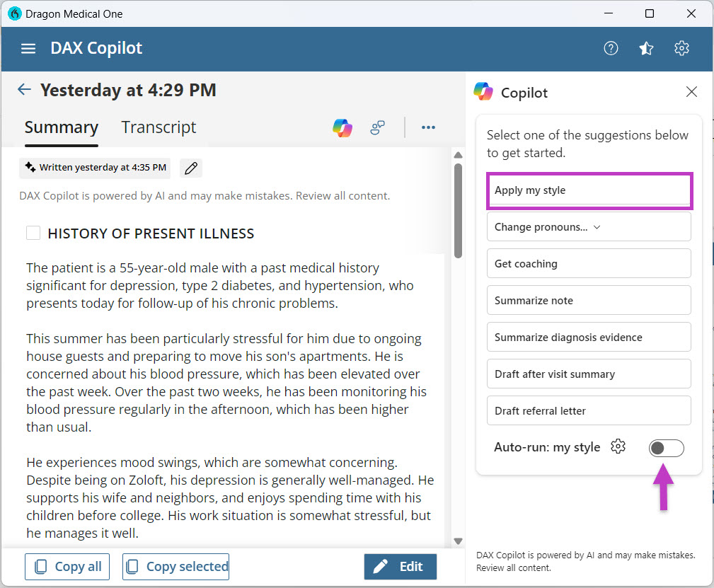Switch to the Transcript tab
Screen dimensions: 714x588
pos(159,127)
